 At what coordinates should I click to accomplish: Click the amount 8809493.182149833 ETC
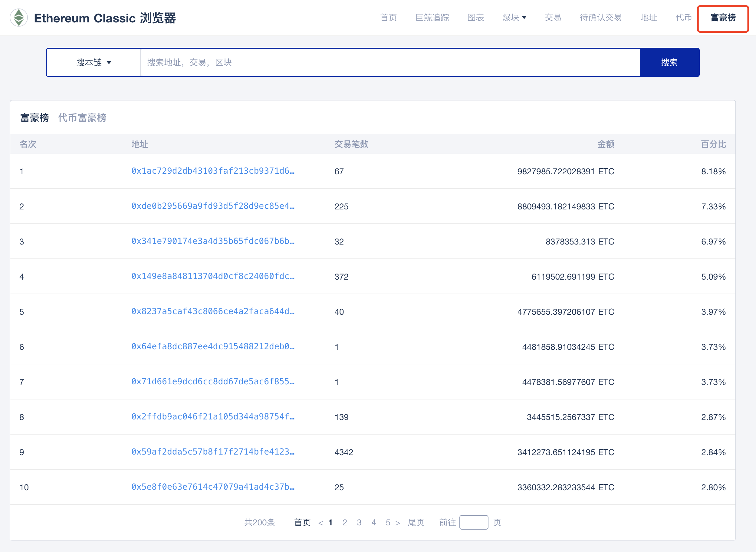click(x=566, y=206)
